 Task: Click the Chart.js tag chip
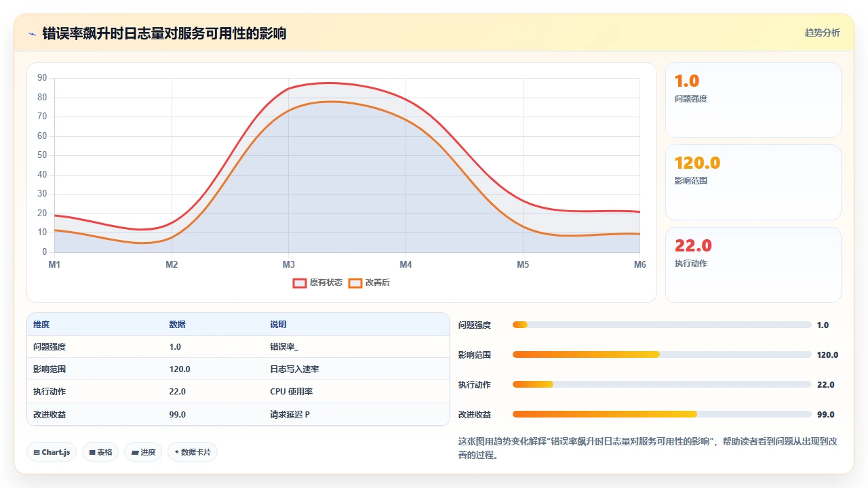(52, 452)
